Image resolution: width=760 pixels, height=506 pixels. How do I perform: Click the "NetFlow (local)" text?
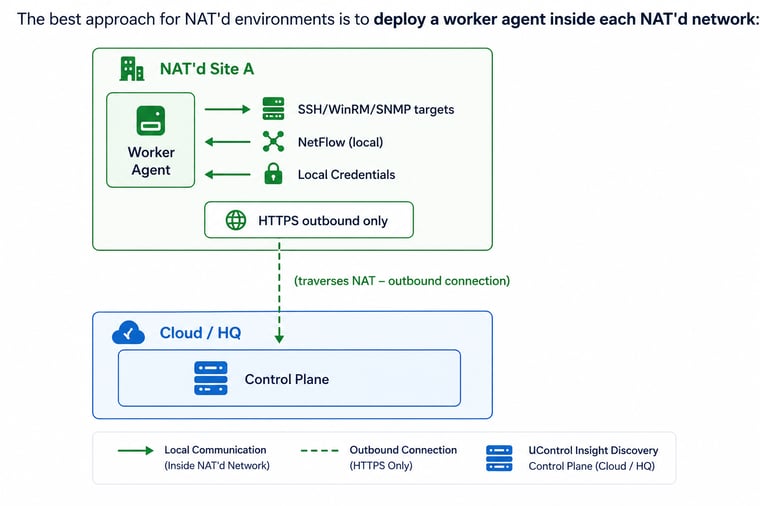[340, 142]
